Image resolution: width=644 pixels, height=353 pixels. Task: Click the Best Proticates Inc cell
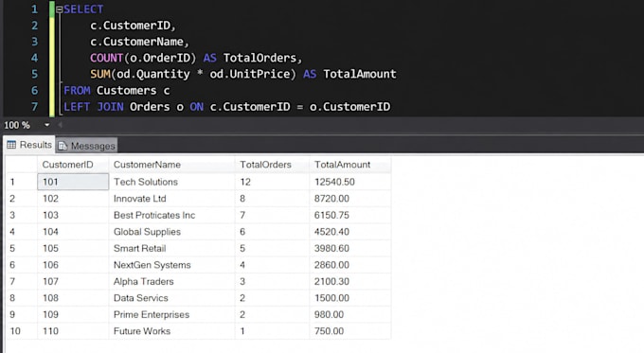[171, 215]
